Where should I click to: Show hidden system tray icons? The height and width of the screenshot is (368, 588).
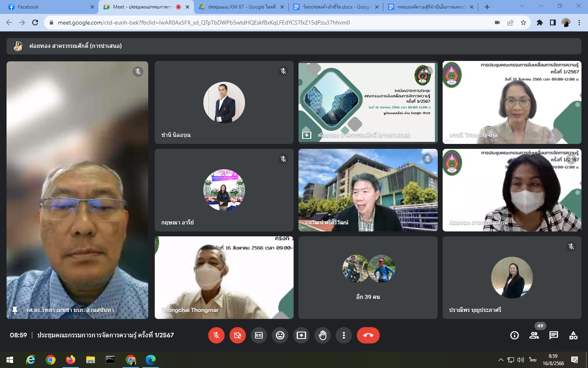point(501,360)
